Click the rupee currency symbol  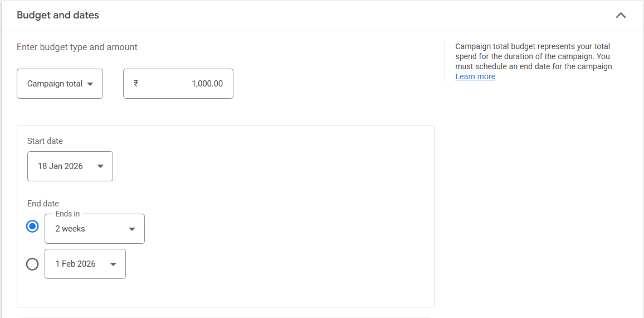[x=135, y=84]
